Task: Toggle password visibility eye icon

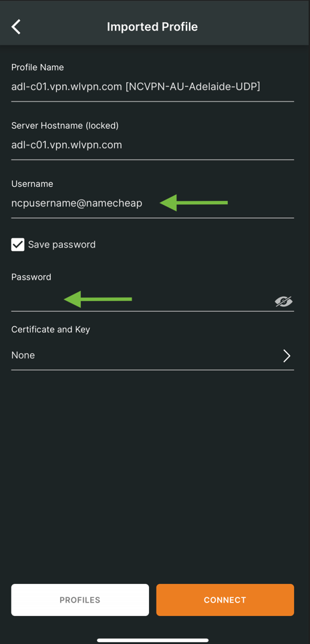Action: [x=283, y=302]
